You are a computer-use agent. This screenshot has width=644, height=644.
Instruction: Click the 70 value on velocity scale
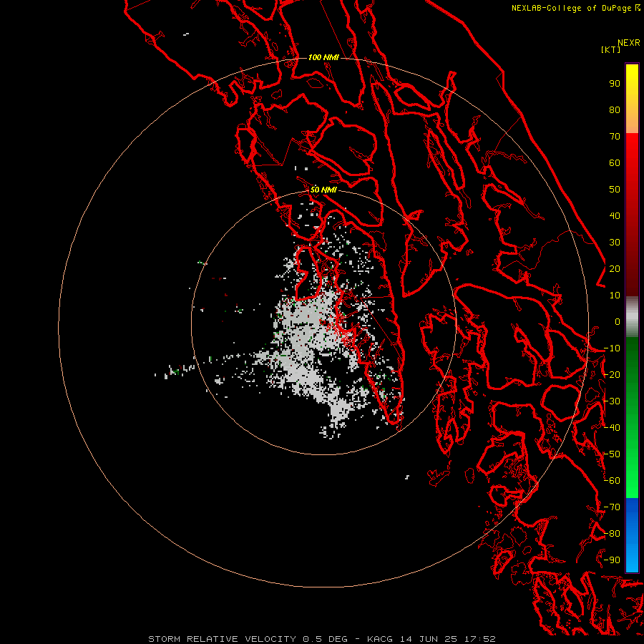click(615, 137)
